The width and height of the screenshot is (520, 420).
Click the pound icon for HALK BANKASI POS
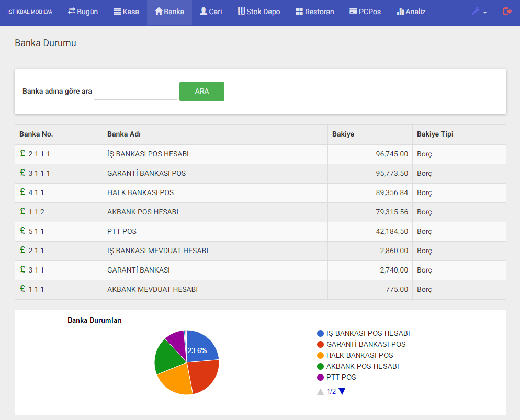pyautogui.click(x=22, y=192)
